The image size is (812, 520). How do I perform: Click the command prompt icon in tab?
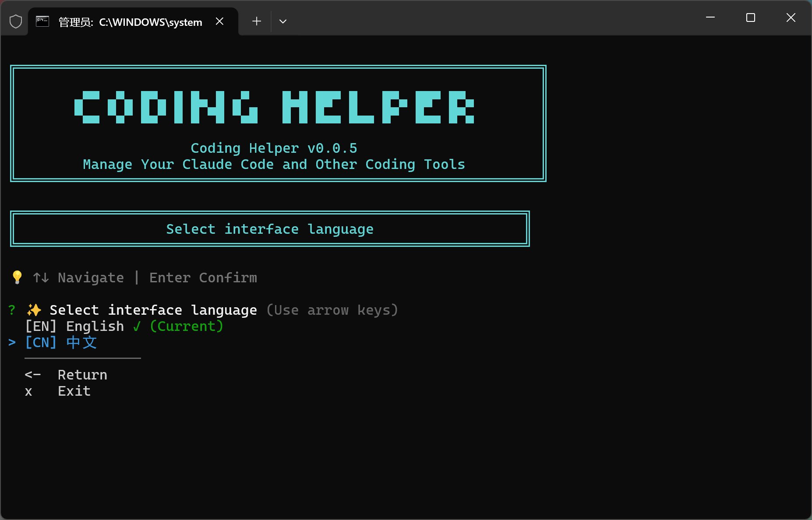(x=42, y=21)
